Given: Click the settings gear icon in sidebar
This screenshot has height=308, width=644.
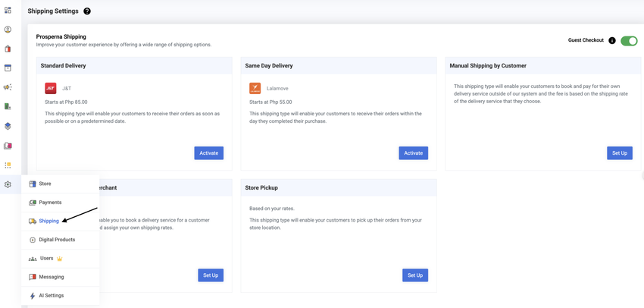Looking at the screenshot, I should coord(8,184).
